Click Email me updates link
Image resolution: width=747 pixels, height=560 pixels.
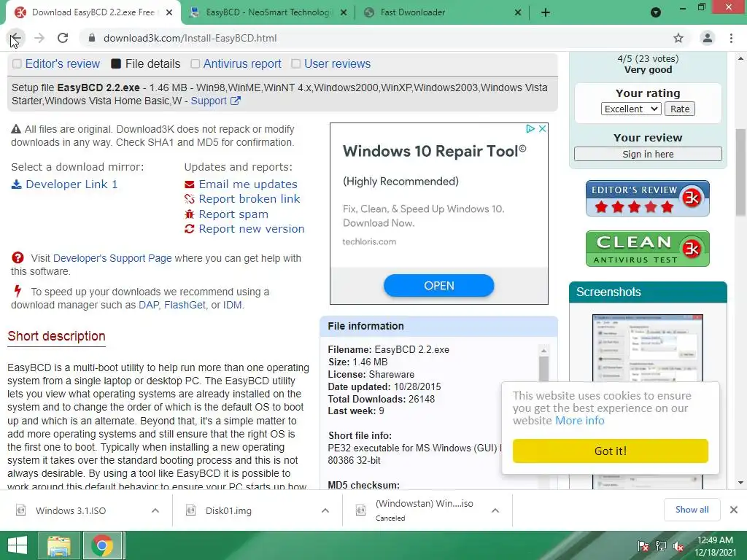click(x=248, y=184)
